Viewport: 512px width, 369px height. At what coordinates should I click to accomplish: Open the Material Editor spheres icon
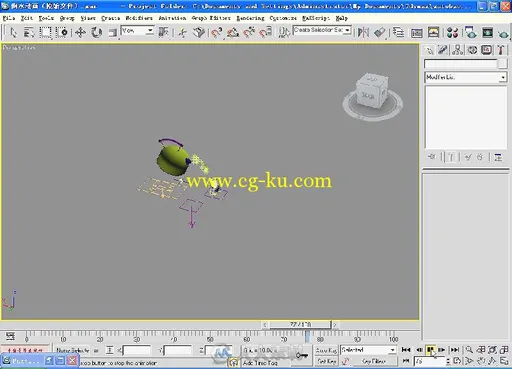point(452,32)
